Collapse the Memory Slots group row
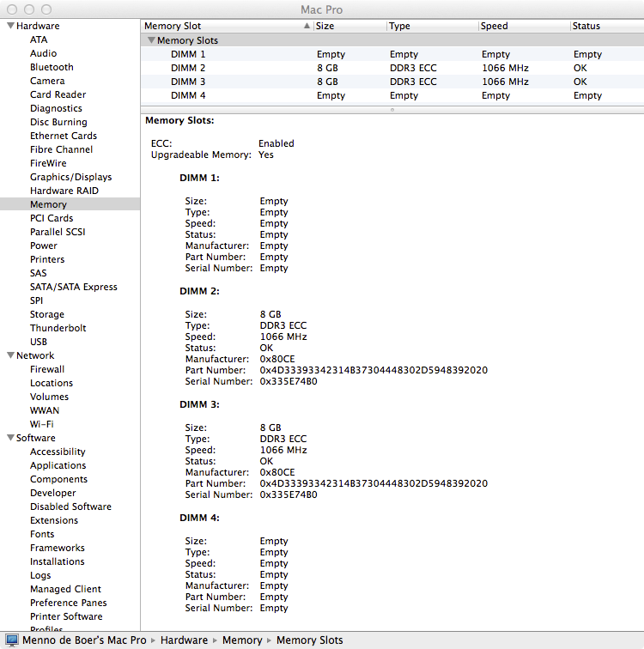Image resolution: width=644 pixels, height=649 pixels. pos(151,40)
